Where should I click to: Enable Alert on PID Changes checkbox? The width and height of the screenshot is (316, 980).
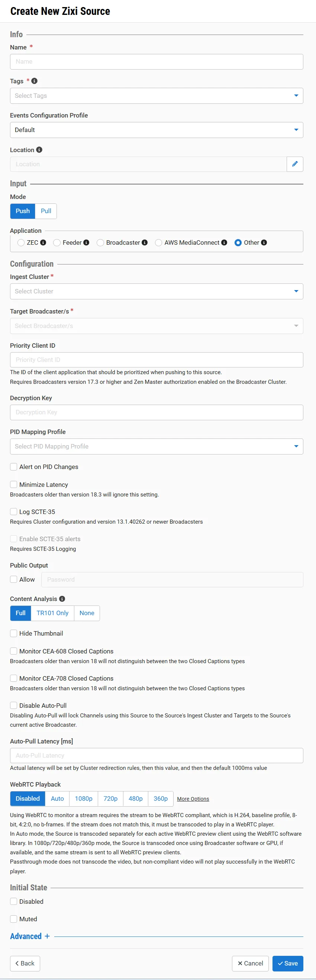(x=14, y=467)
